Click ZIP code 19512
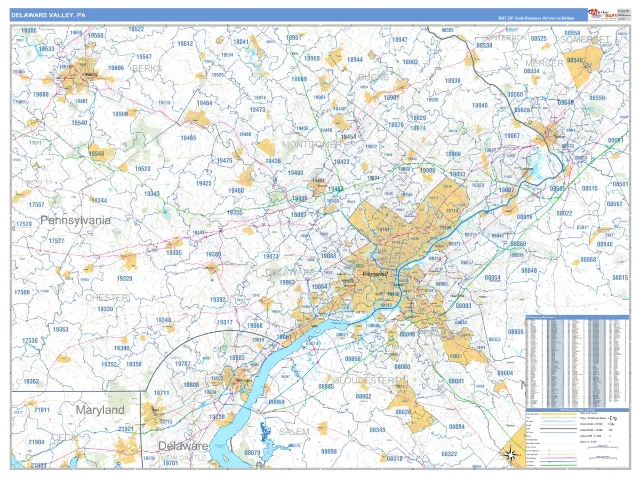 185,44
